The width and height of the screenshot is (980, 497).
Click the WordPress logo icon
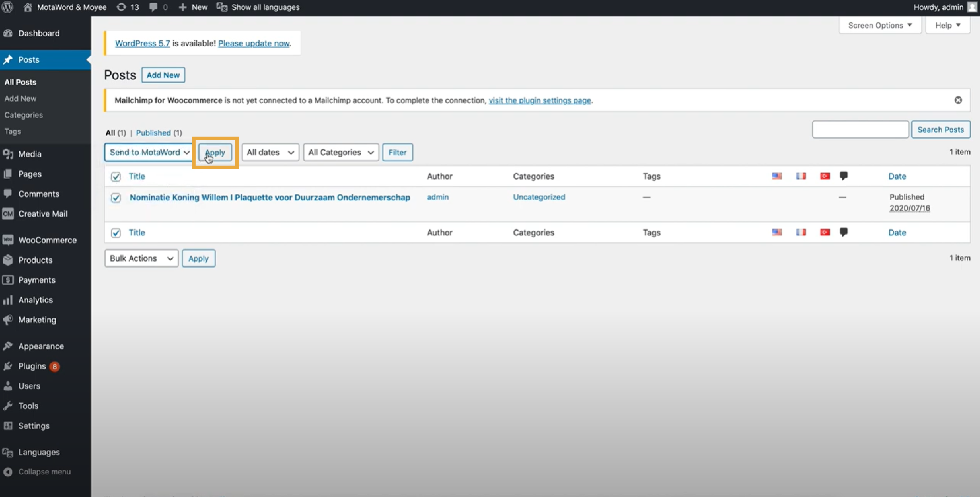tap(8, 7)
